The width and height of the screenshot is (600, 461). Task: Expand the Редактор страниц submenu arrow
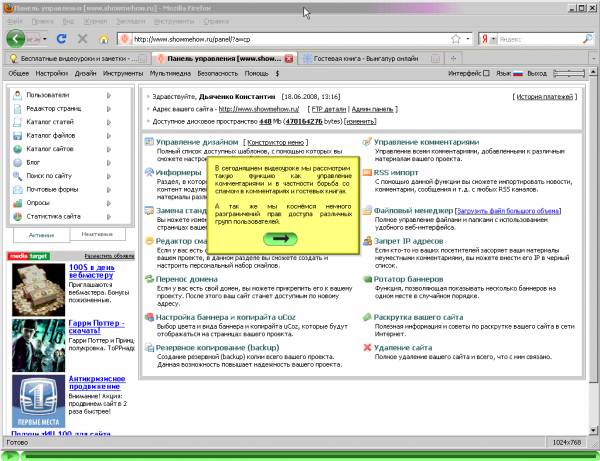(x=109, y=109)
